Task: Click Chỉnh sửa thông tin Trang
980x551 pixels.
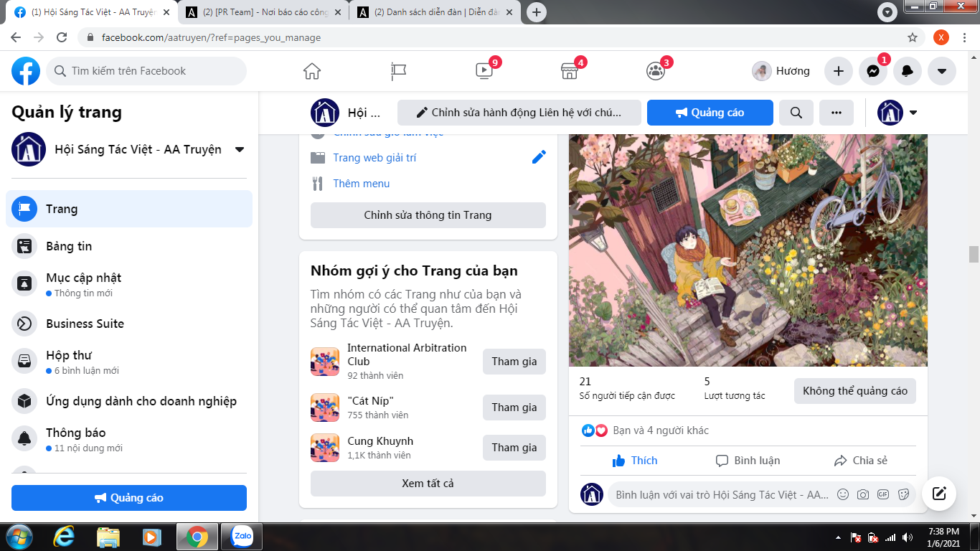Action: click(428, 215)
